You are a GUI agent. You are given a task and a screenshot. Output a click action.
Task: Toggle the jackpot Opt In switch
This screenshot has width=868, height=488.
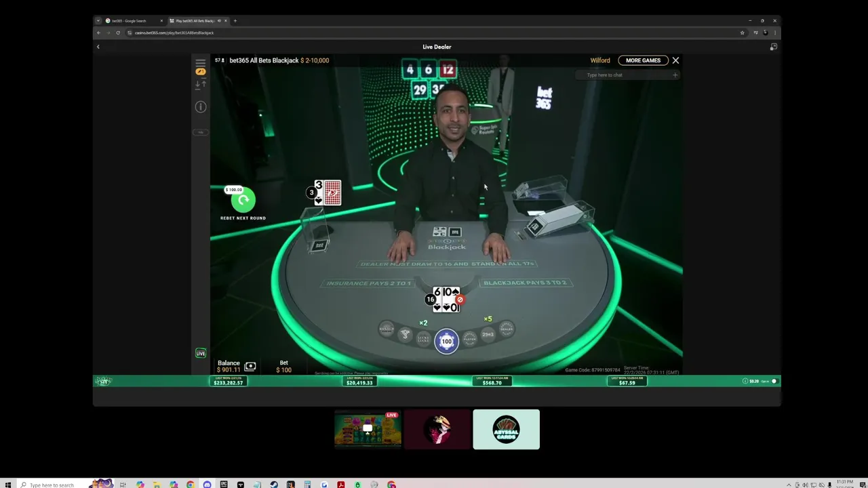pyautogui.click(x=774, y=382)
